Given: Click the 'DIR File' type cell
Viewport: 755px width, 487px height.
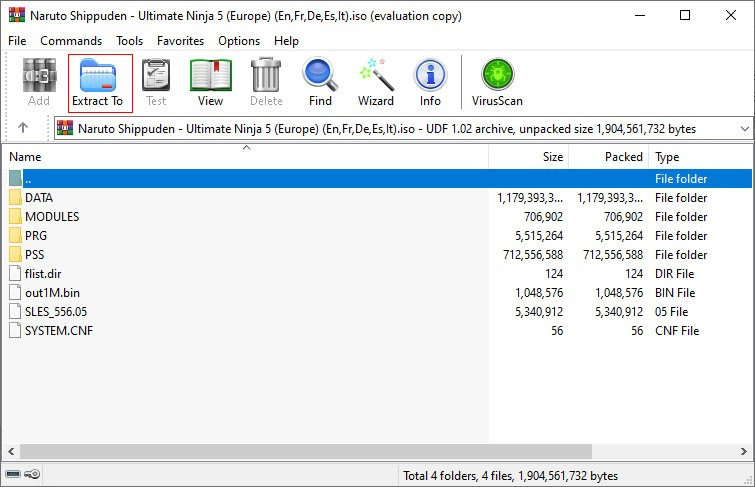Looking at the screenshot, I should point(675,274).
